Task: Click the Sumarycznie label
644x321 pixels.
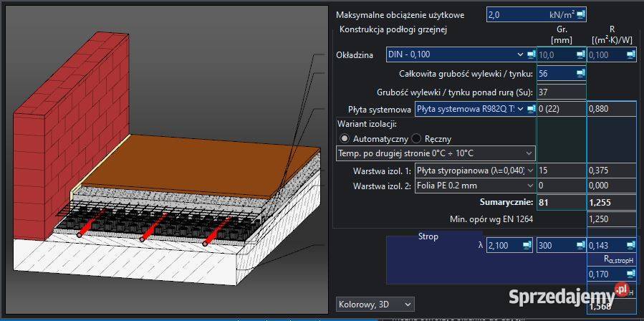Action: (x=506, y=202)
